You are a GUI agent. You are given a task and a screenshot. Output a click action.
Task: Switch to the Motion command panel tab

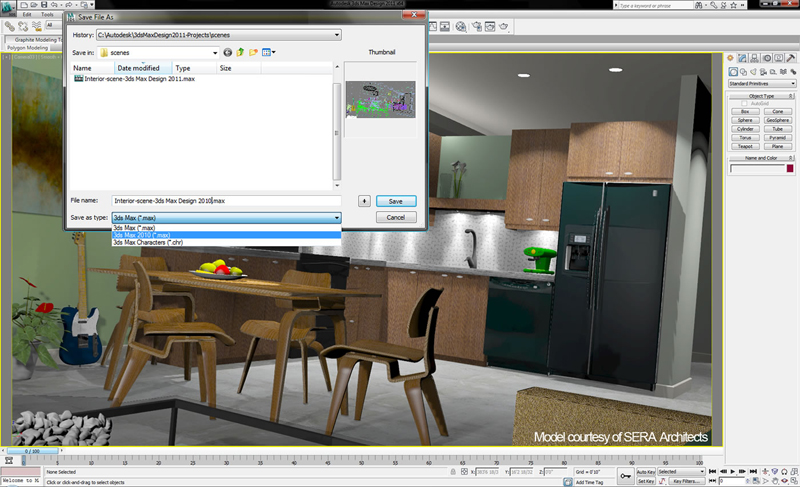pyautogui.click(x=767, y=58)
